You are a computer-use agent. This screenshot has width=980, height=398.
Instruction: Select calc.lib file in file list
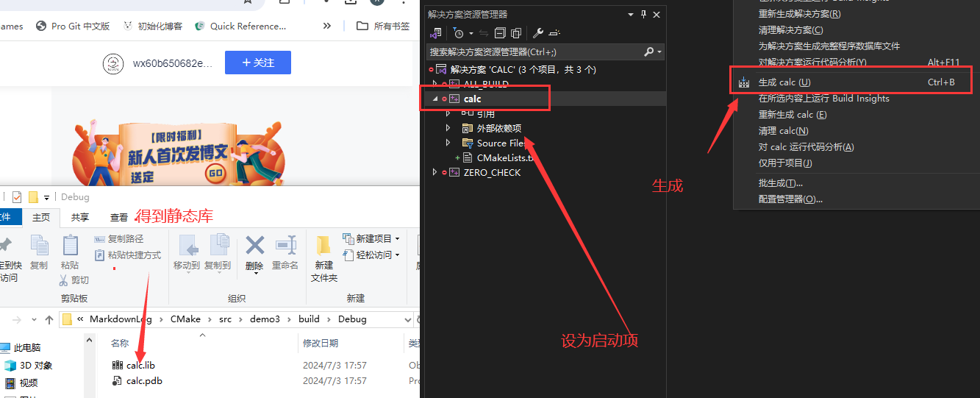coord(140,365)
